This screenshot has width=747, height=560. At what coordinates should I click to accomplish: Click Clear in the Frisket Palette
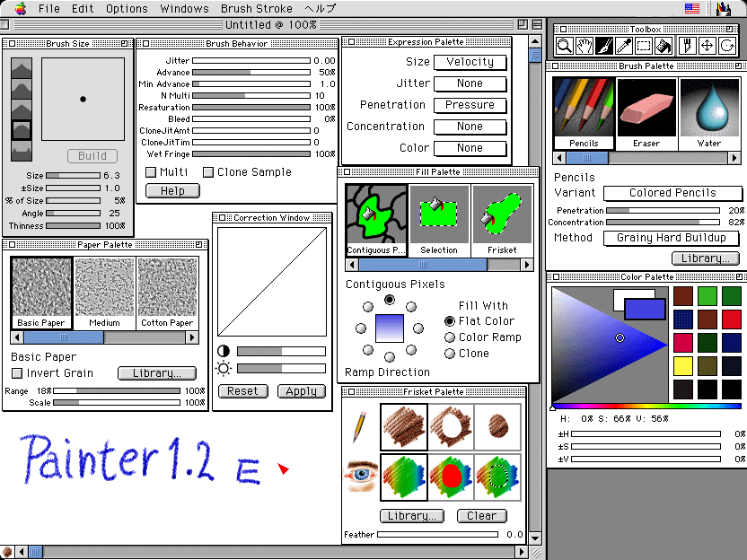pyautogui.click(x=481, y=516)
